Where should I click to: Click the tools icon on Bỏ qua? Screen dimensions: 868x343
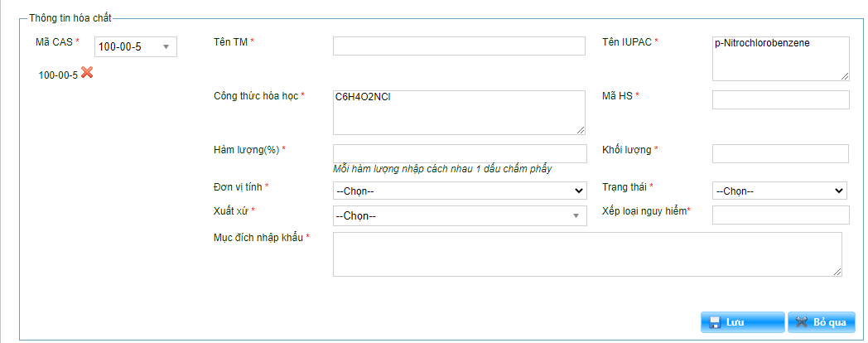coord(800,322)
